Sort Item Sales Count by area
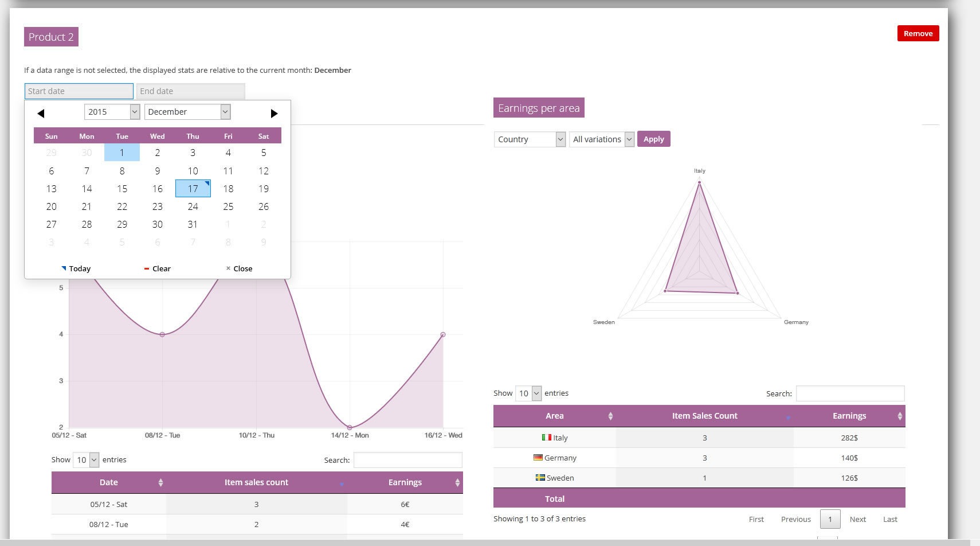Viewport: 980px width, 546px height. coord(787,417)
